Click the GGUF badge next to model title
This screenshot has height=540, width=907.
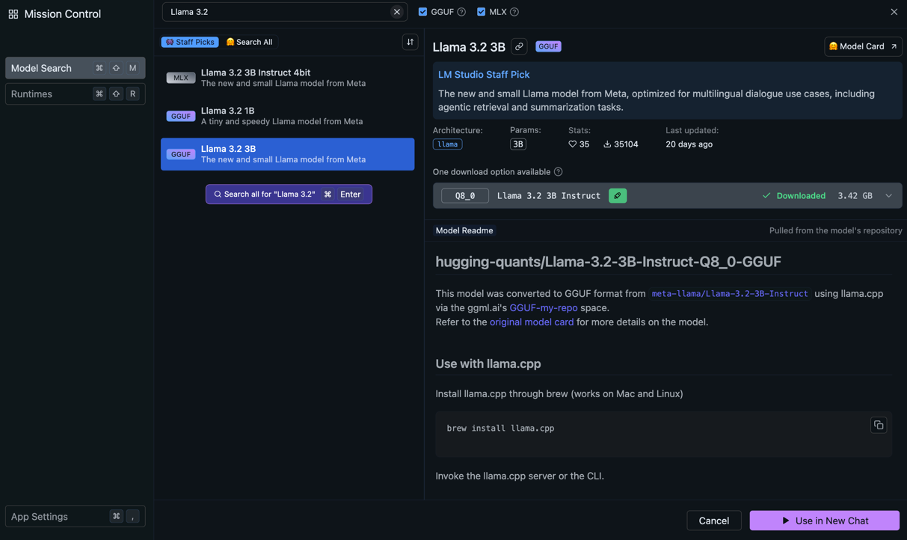548,46
